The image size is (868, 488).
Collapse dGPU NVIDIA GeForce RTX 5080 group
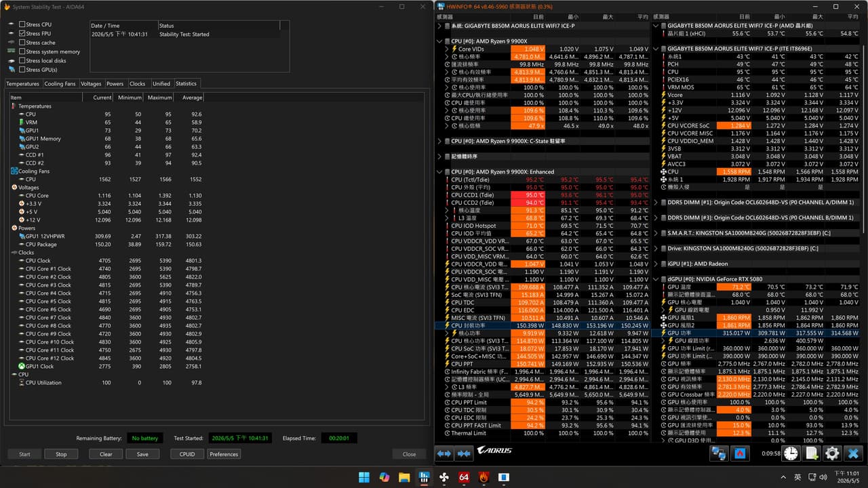[656, 279]
